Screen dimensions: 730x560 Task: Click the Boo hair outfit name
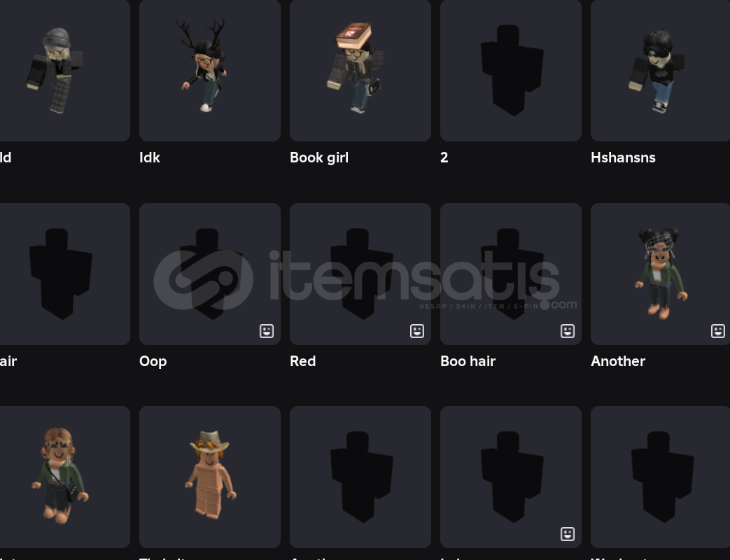[468, 361]
